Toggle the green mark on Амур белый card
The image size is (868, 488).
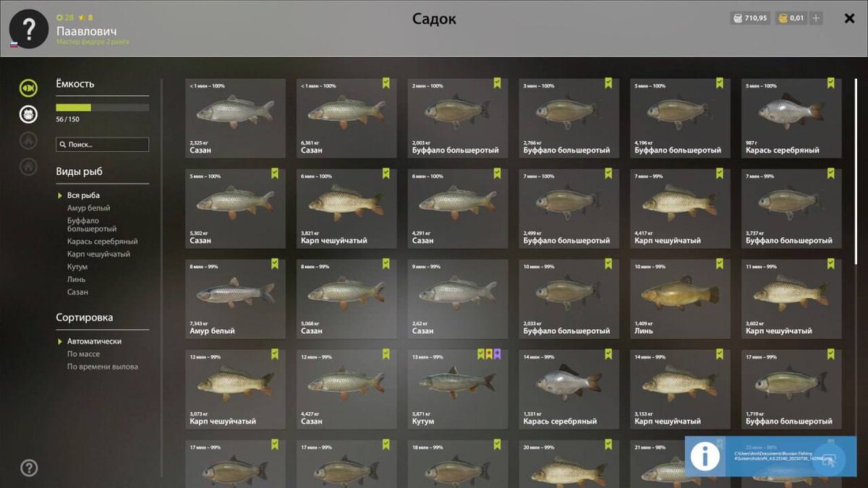coord(275,264)
